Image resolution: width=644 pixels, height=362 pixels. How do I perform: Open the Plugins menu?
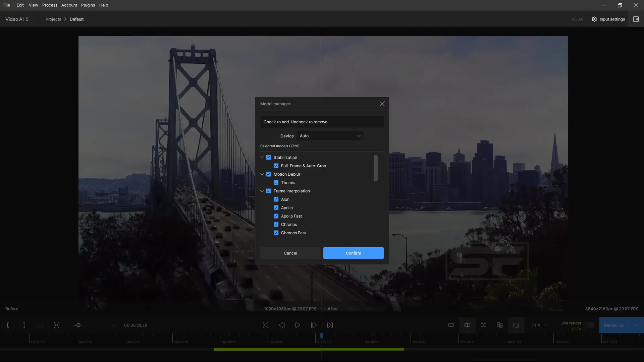[88, 5]
